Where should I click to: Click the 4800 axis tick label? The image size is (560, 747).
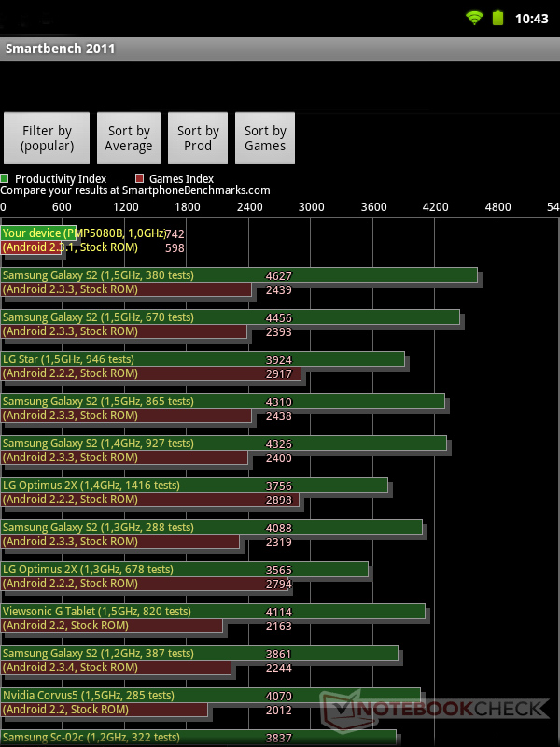497,206
